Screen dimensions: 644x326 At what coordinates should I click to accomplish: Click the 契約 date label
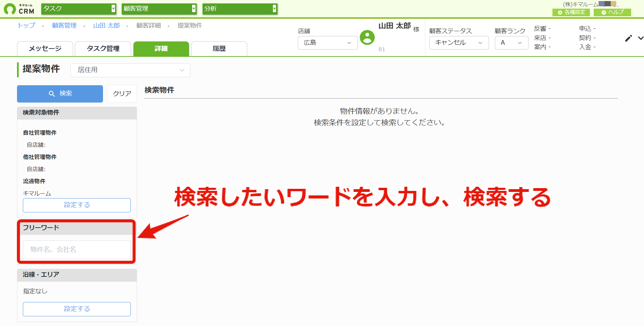pos(585,38)
